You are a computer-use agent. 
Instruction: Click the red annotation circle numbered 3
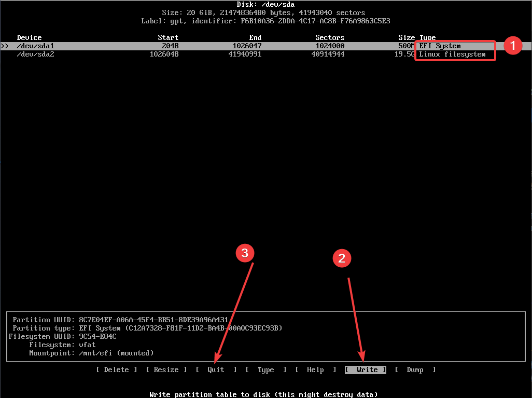[245, 253]
